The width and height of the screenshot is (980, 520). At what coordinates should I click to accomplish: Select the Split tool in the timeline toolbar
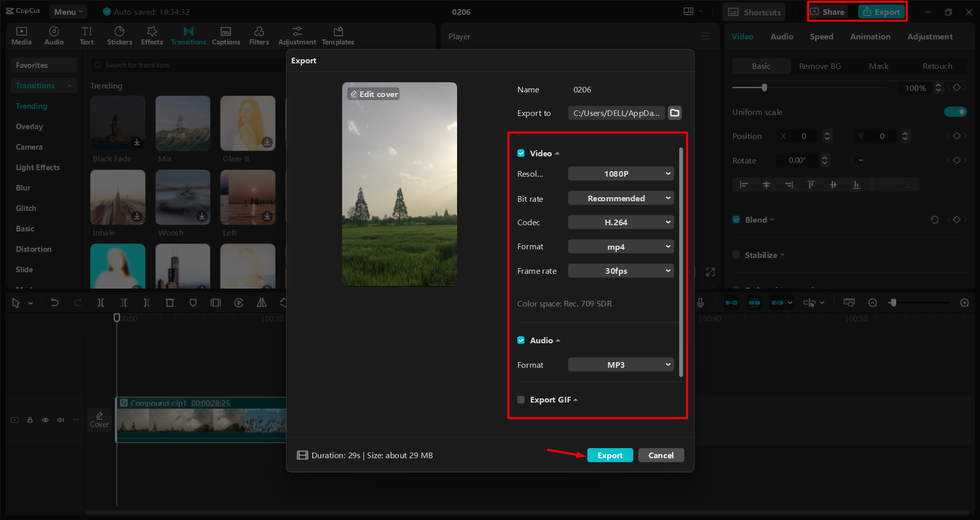[x=101, y=302]
